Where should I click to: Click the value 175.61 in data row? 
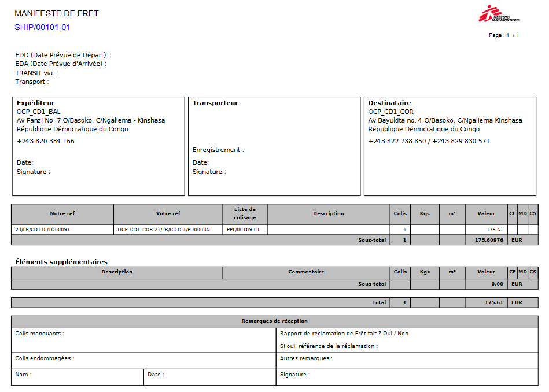coord(495,230)
